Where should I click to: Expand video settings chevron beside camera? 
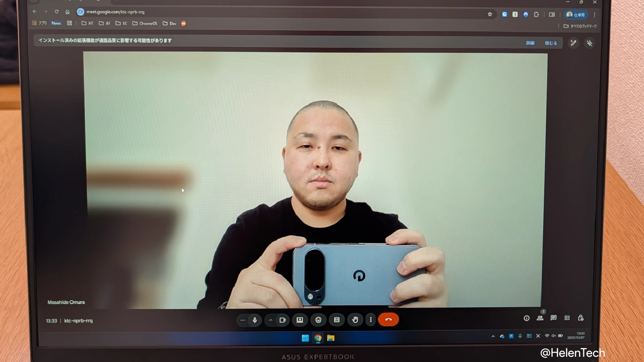[271, 320]
